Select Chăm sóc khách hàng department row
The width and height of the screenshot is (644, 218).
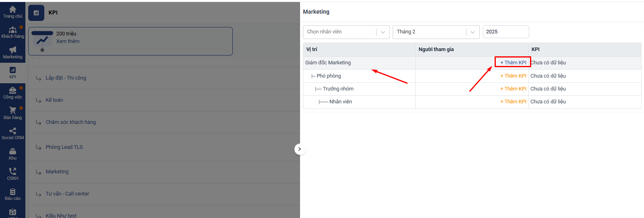(x=70, y=122)
